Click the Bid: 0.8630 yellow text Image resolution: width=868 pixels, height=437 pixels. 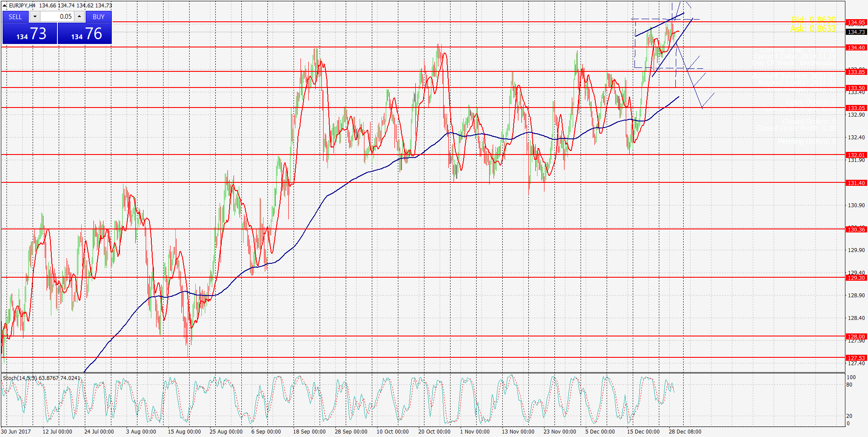(x=814, y=20)
